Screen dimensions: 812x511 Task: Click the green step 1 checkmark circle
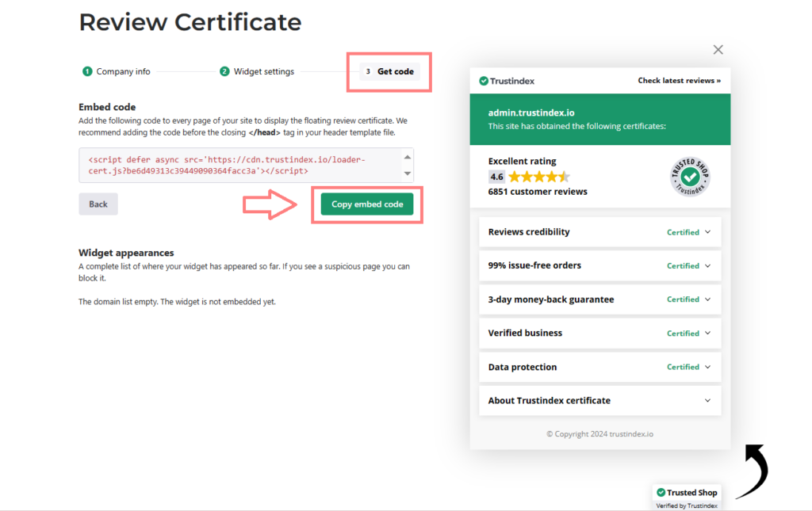(x=87, y=71)
